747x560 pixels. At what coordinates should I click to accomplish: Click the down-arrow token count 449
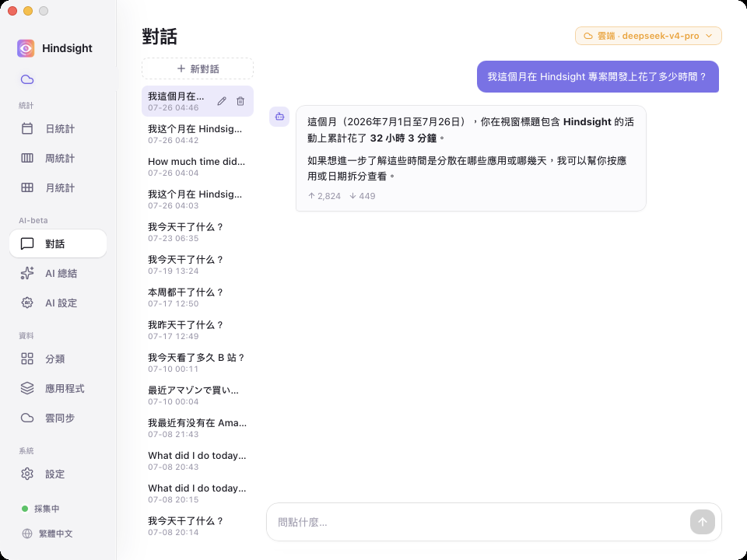point(362,196)
